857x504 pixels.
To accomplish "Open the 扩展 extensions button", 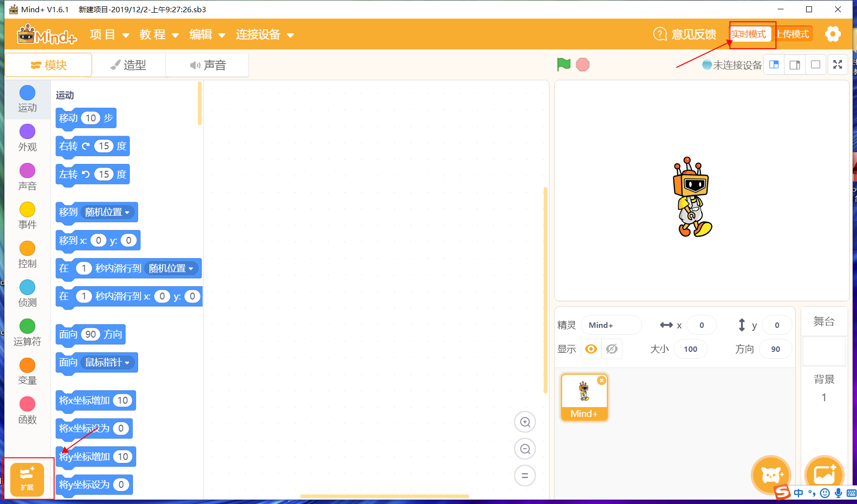I will click(x=27, y=480).
